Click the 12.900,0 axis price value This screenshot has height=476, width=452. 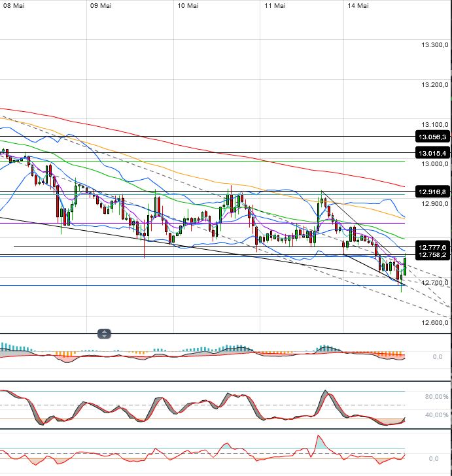coord(435,203)
